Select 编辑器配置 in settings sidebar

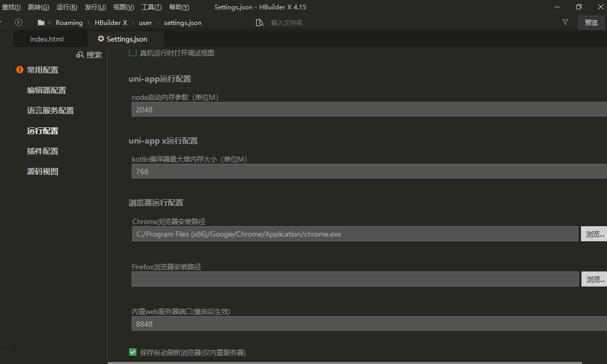(x=46, y=90)
